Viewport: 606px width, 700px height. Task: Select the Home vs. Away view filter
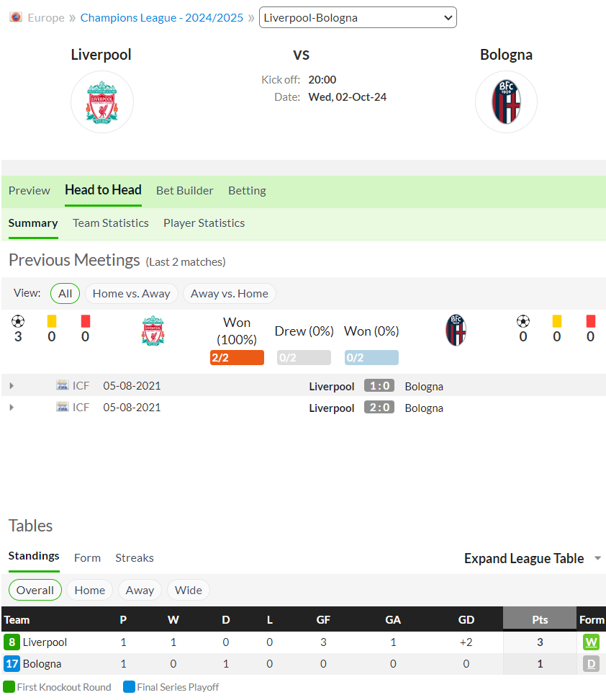[x=131, y=294]
